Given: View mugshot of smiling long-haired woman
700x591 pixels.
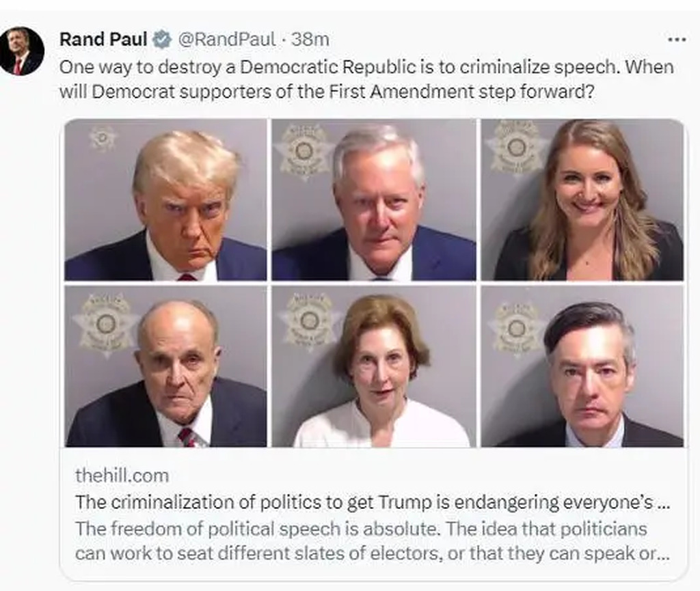Looking at the screenshot, I should (x=582, y=200).
